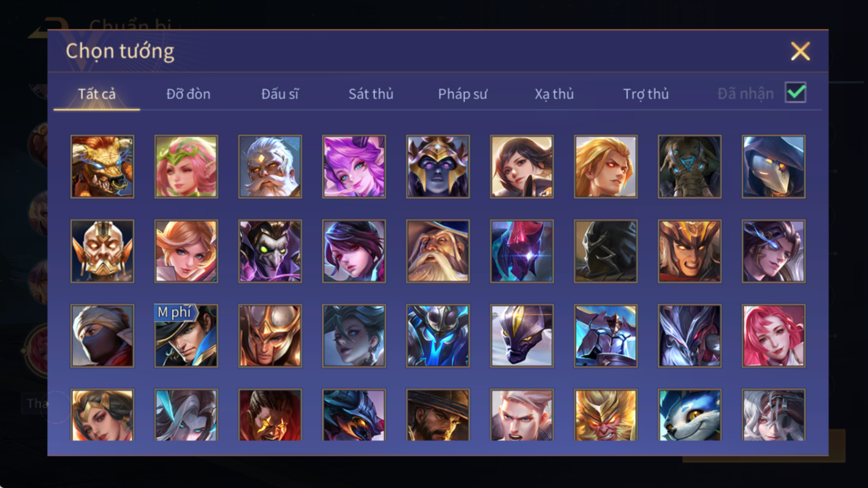Toggle the Đã nhận checkbox
The image size is (868, 488).
pos(796,93)
